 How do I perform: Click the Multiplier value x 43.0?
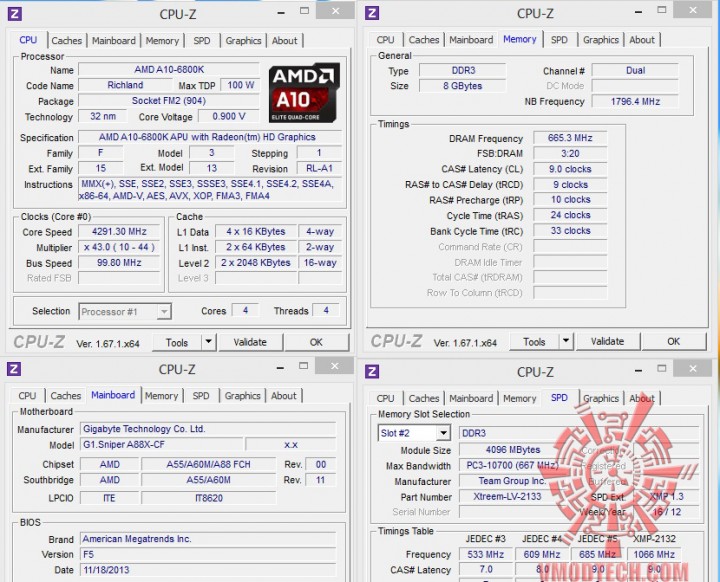pos(119,247)
